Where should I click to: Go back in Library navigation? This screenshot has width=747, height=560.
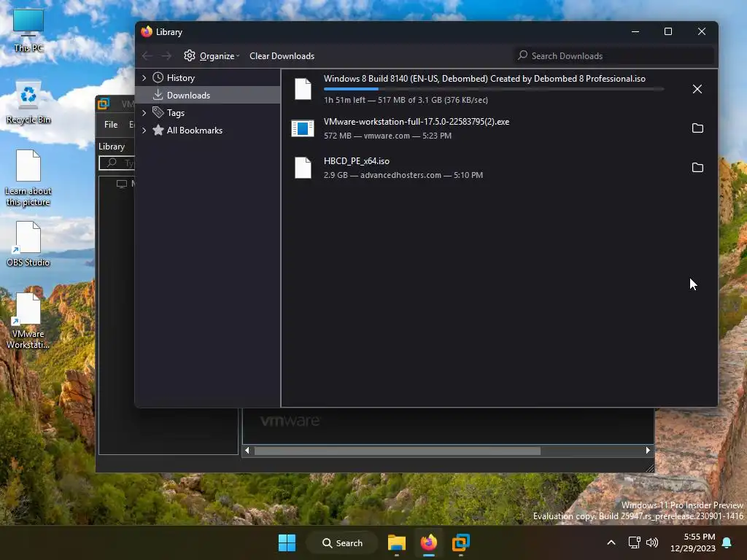point(147,56)
